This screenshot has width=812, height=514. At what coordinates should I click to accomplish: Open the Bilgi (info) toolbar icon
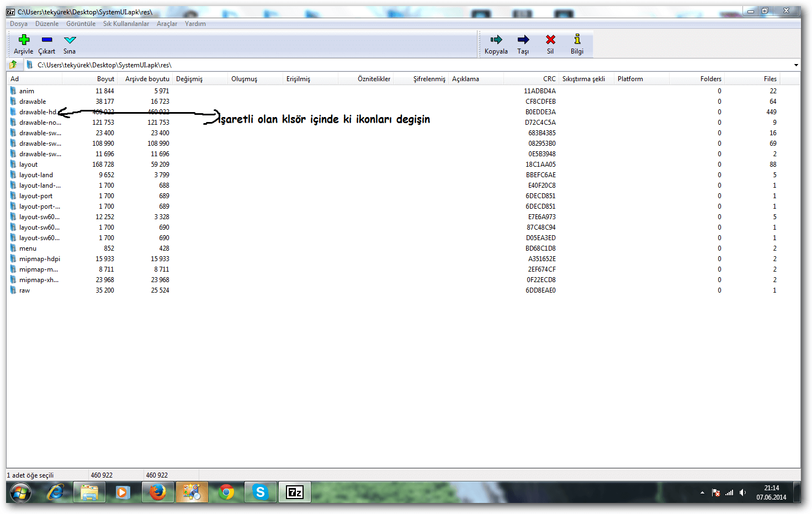pyautogui.click(x=577, y=40)
